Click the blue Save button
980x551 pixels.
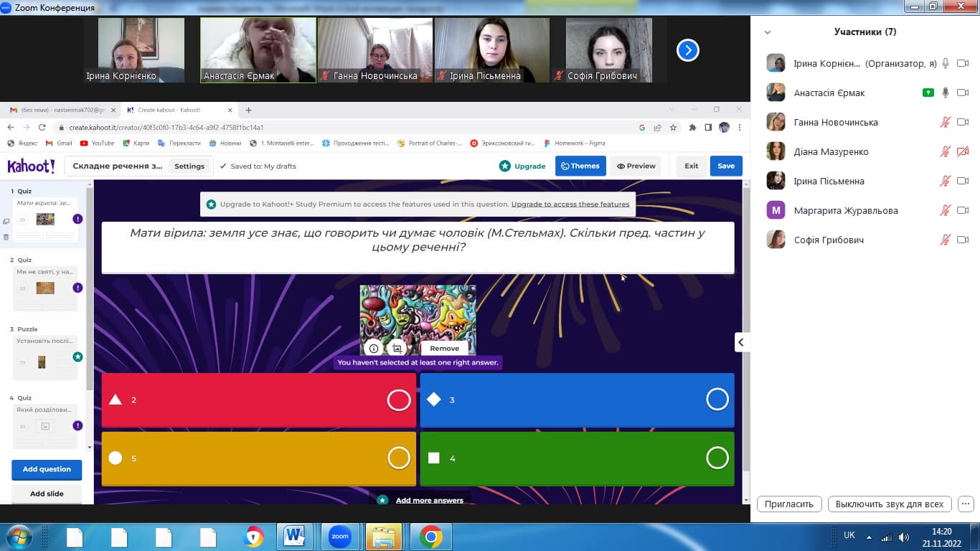pyautogui.click(x=725, y=166)
